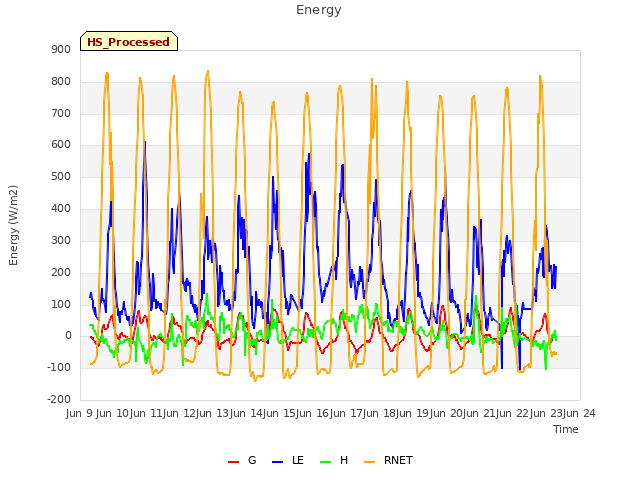Select the H legend label
The image size is (640, 480).
coord(344,460)
